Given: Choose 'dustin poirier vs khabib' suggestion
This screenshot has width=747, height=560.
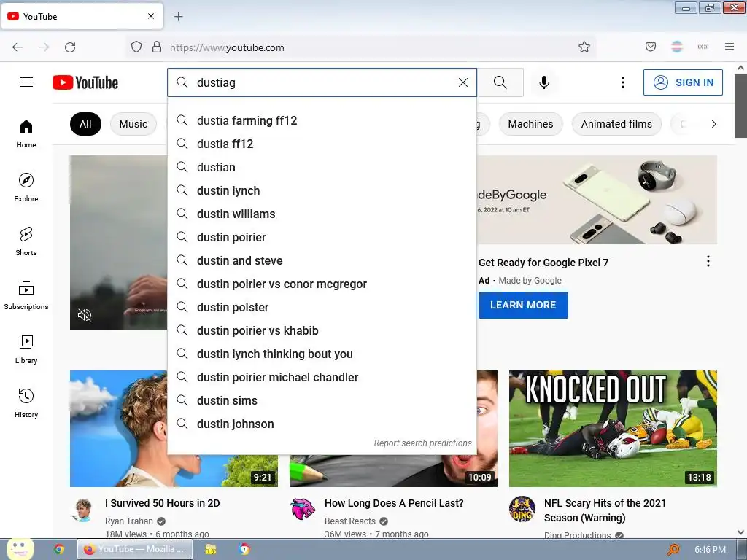Looking at the screenshot, I should pos(322,330).
